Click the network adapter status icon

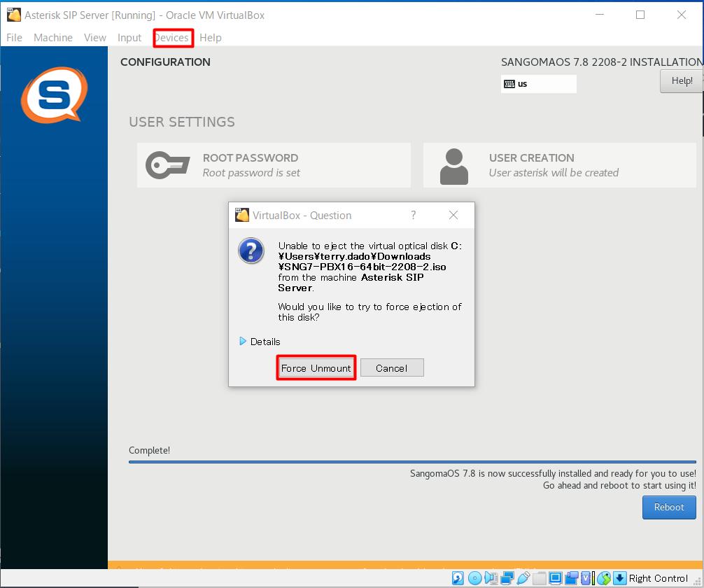coord(507,578)
